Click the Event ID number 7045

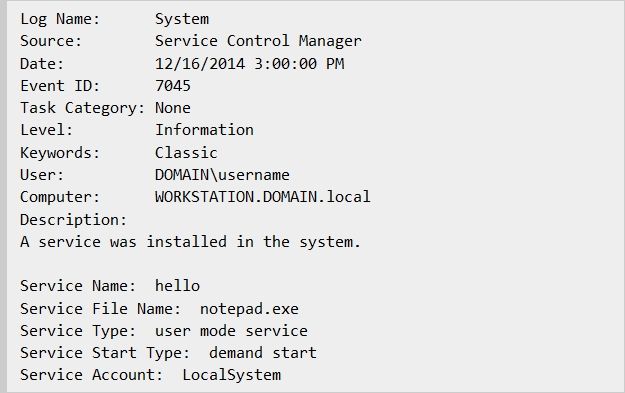point(173,86)
